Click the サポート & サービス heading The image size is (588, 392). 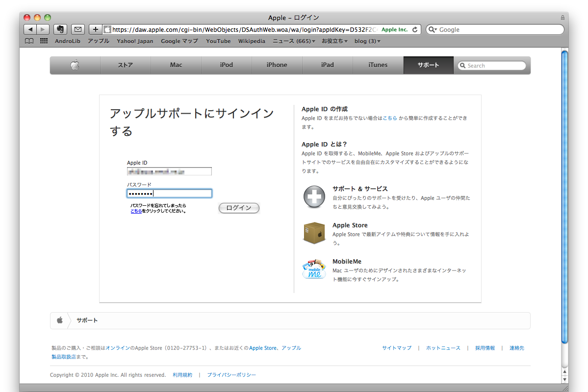[x=360, y=189]
